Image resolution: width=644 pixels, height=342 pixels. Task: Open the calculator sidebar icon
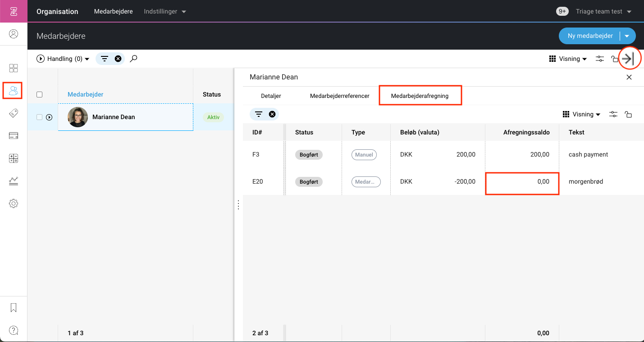click(14, 158)
